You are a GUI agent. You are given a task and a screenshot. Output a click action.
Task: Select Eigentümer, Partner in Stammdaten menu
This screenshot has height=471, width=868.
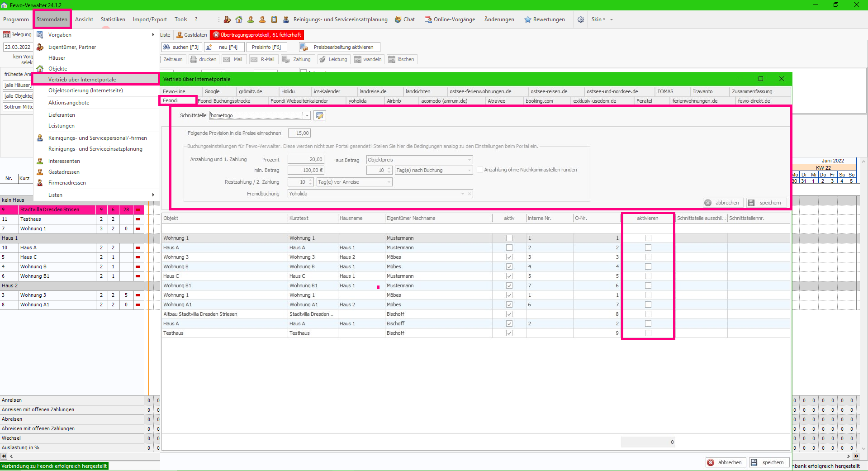pyautogui.click(x=97, y=47)
